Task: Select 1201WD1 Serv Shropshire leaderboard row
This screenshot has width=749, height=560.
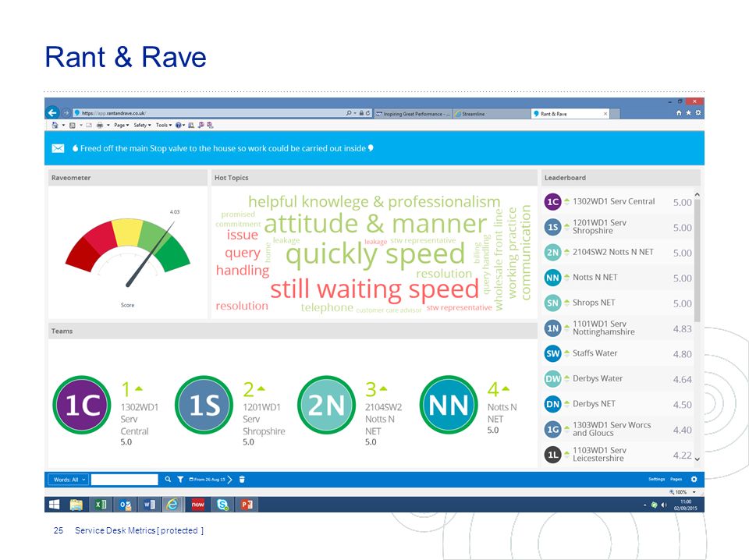Action: point(618,227)
